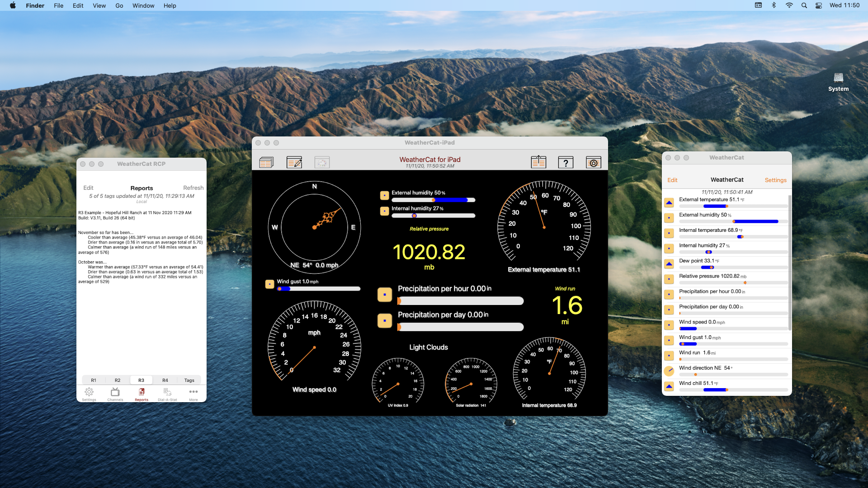Click the trend icon beside Internal humidity 27% gauge

click(384, 211)
